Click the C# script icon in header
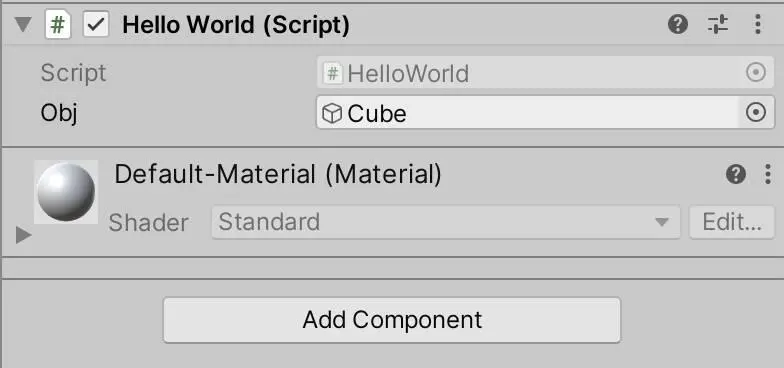784x368 pixels. [x=58, y=25]
